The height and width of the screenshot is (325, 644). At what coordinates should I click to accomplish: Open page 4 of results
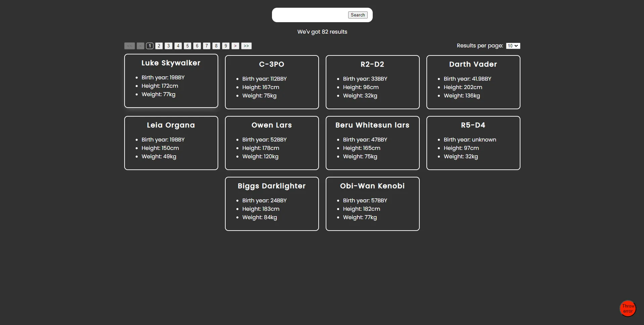click(178, 46)
